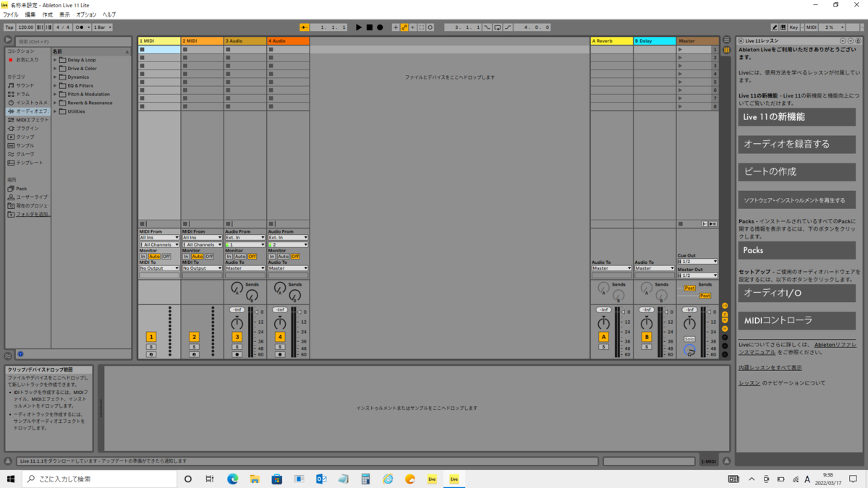
Task: Open the 作成 menu
Action: [48, 14]
